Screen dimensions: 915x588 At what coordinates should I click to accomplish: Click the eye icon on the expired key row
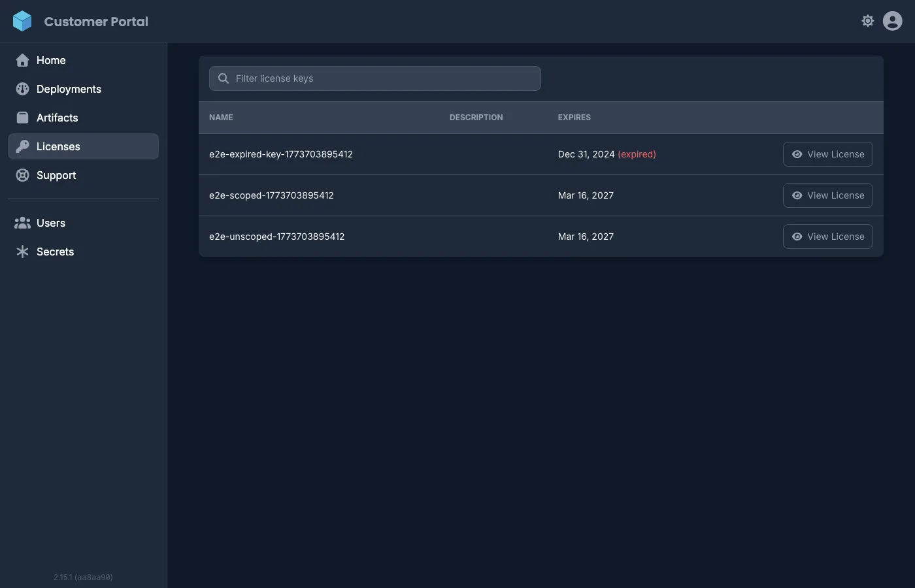(x=797, y=154)
